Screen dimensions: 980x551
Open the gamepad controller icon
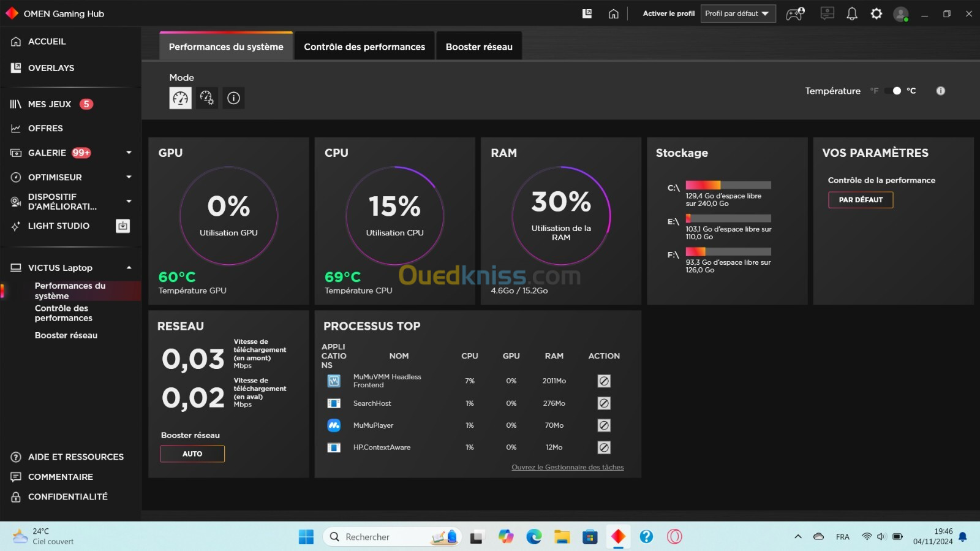click(795, 13)
